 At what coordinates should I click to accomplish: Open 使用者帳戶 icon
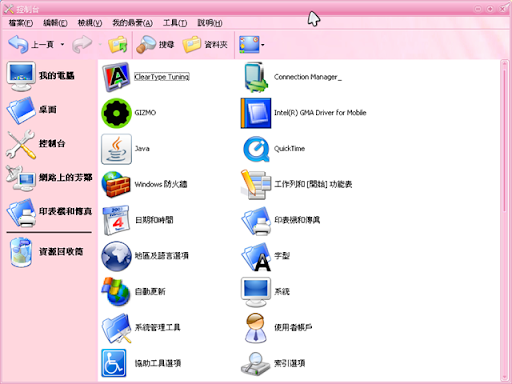[256, 328]
